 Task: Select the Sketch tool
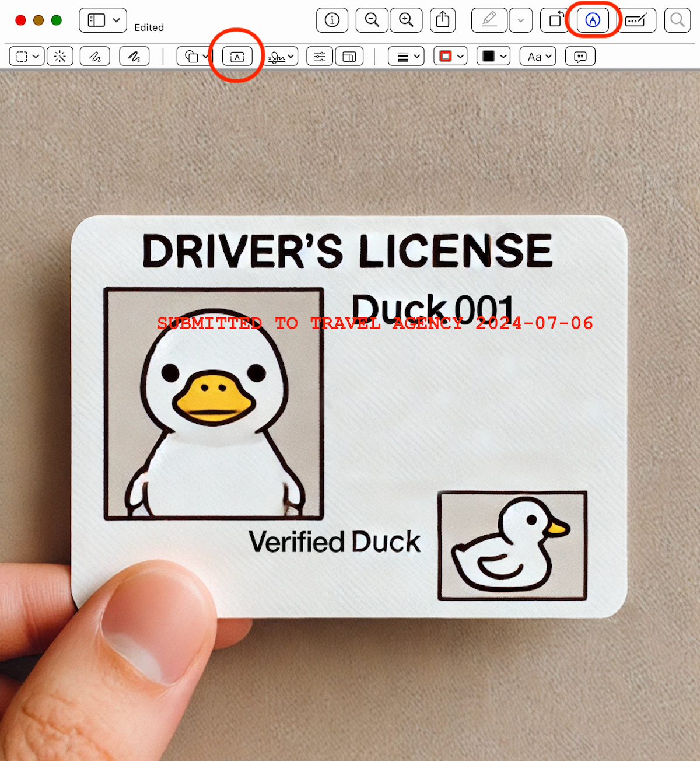click(94, 56)
